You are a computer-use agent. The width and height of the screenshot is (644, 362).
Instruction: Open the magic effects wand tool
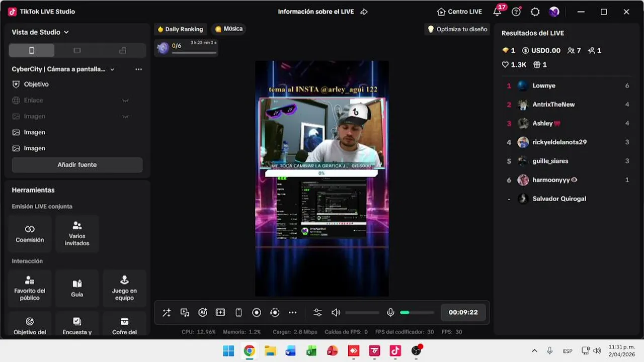167,313
